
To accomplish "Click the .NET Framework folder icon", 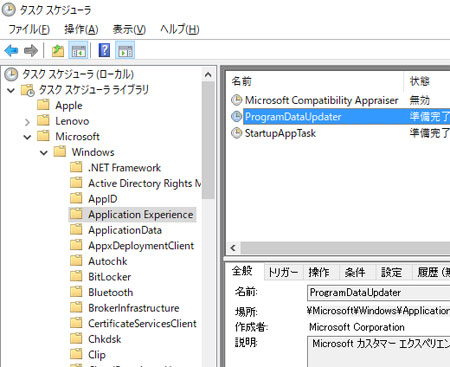I will [x=76, y=167].
